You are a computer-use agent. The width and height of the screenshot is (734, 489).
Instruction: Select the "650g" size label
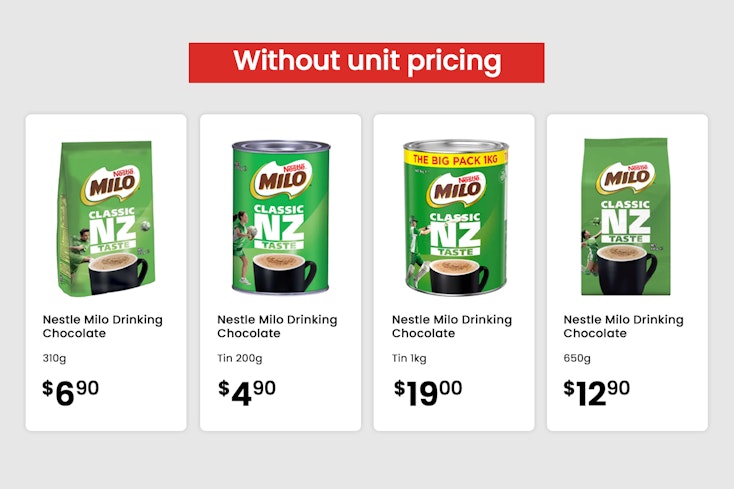tap(577, 358)
